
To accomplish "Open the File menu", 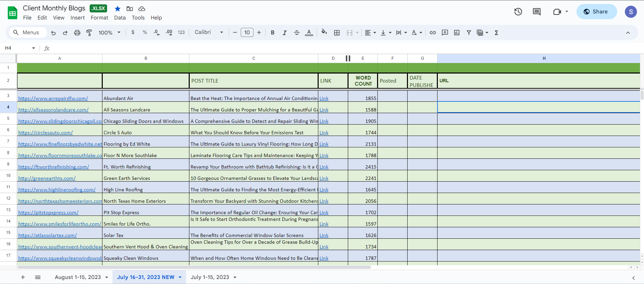I will (27, 18).
